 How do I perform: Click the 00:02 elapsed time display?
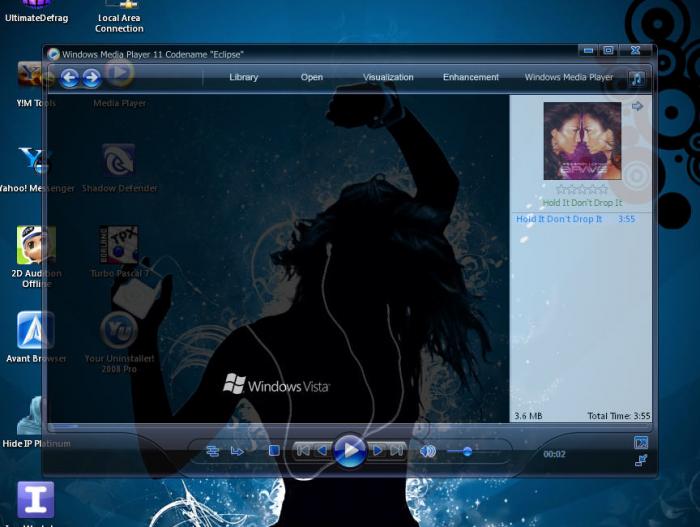(554, 454)
